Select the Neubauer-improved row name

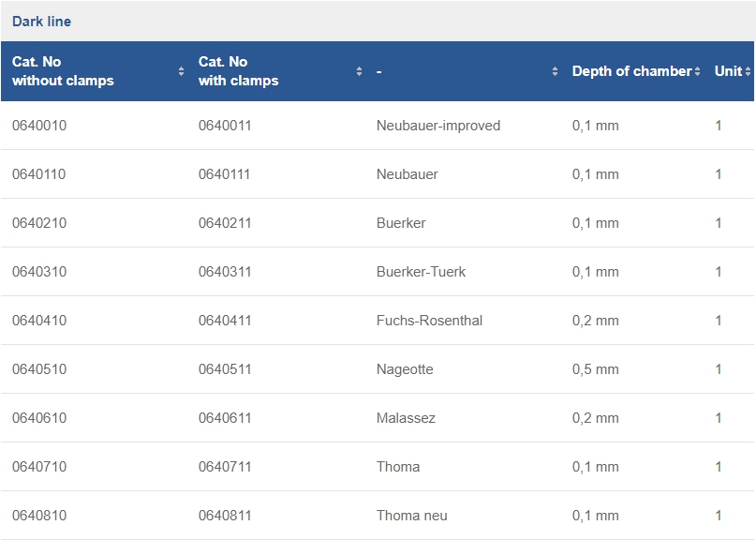pos(438,126)
